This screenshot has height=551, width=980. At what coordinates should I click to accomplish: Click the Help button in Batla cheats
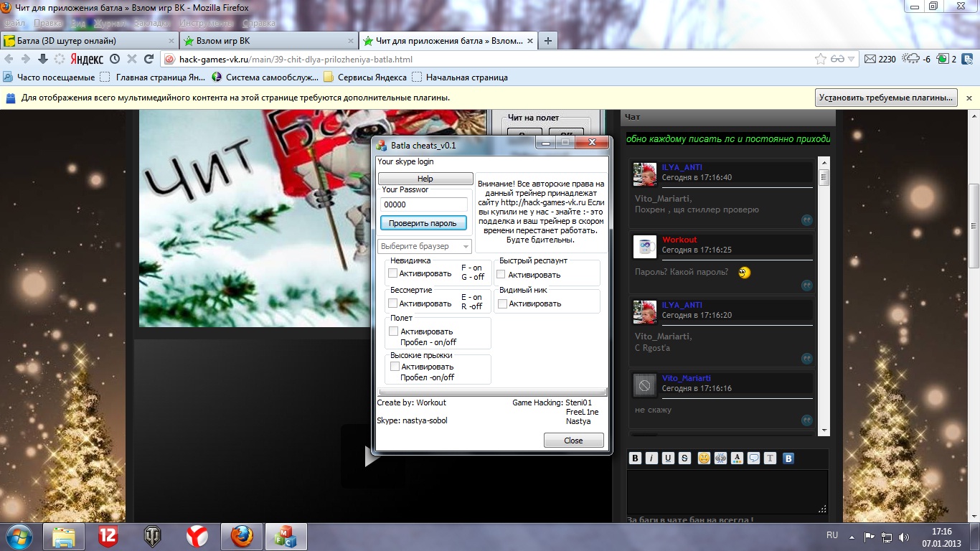[425, 179]
